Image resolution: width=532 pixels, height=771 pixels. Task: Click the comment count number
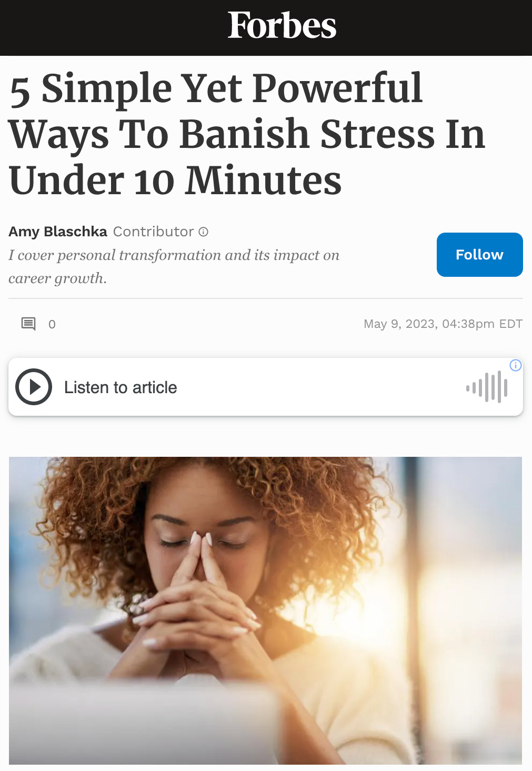[52, 324]
